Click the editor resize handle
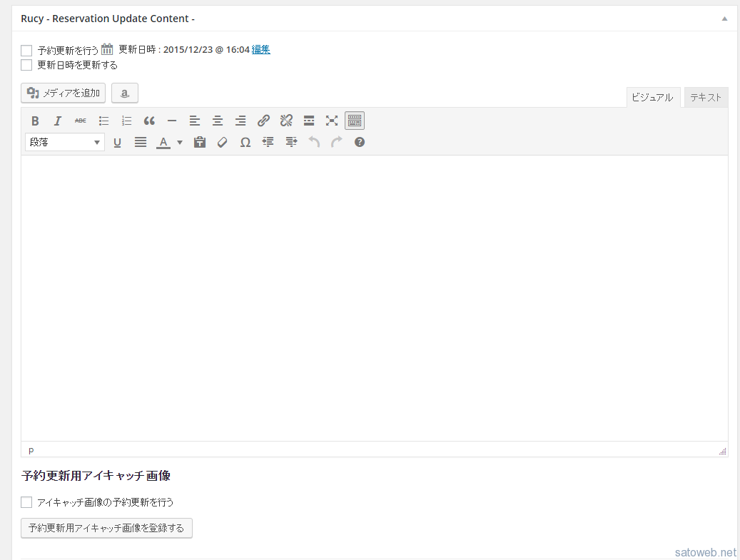 point(723,451)
